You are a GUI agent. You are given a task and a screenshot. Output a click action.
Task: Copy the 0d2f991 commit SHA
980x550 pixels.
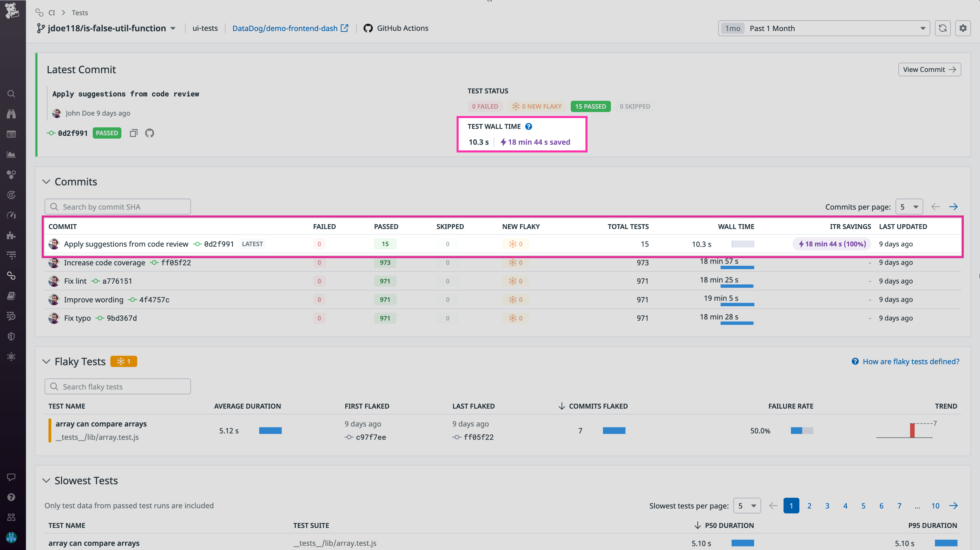coord(133,133)
